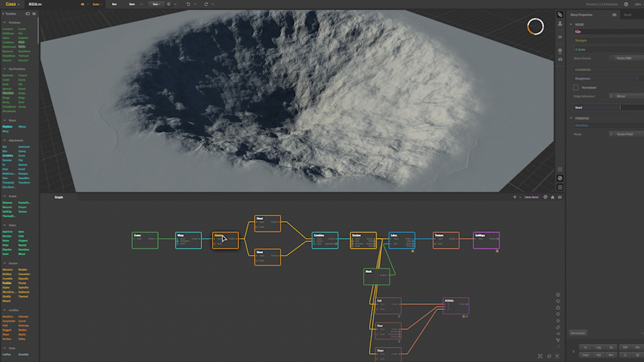Toggle the viewport grid icon
Viewport: 644px width, 362px height.
[560, 187]
